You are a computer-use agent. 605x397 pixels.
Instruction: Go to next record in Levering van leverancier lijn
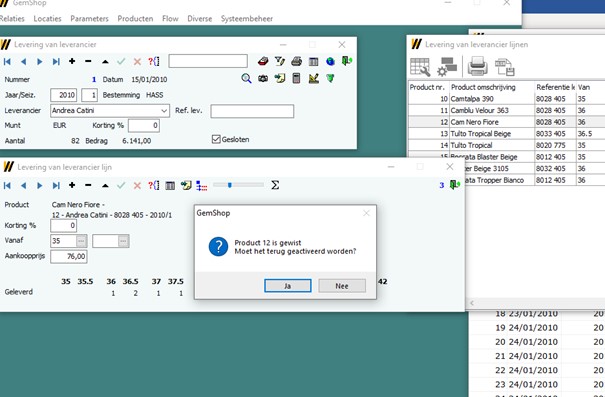tap(39, 186)
